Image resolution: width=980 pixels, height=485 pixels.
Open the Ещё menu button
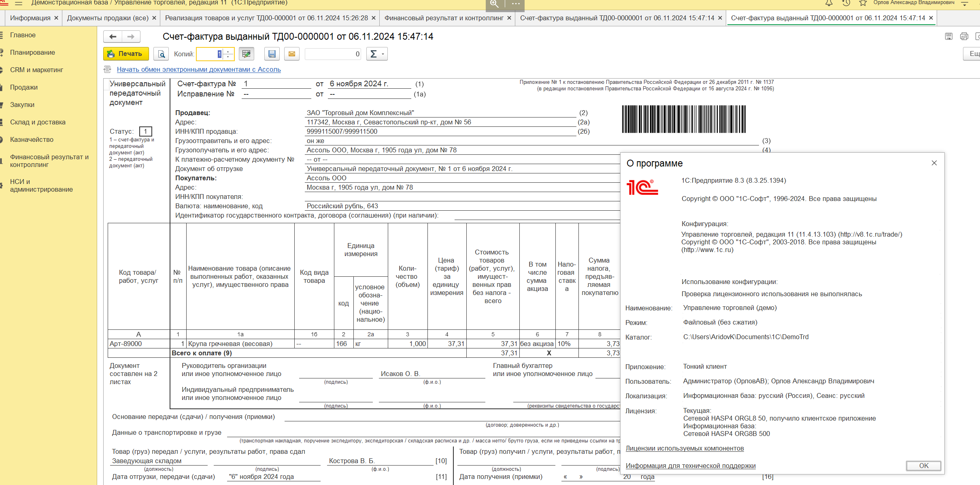972,54
